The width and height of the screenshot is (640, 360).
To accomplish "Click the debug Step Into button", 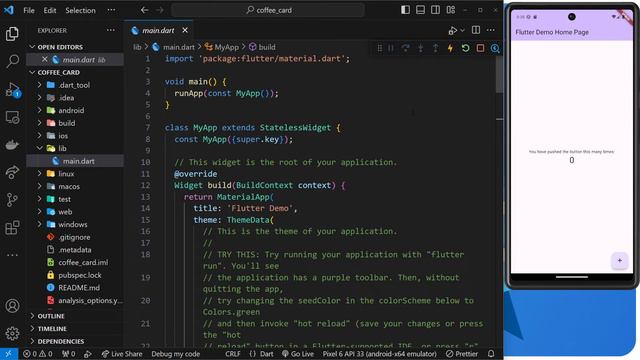I will point(420,48).
